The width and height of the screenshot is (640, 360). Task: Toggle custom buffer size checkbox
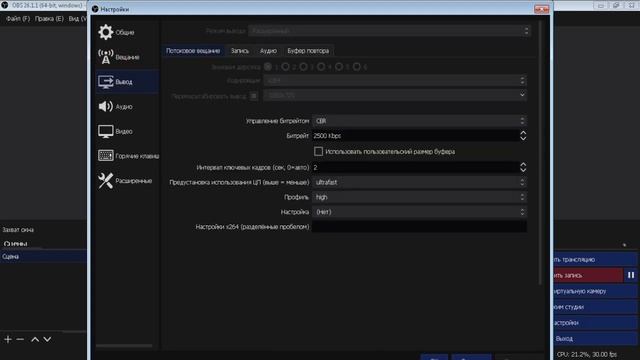point(318,151)
